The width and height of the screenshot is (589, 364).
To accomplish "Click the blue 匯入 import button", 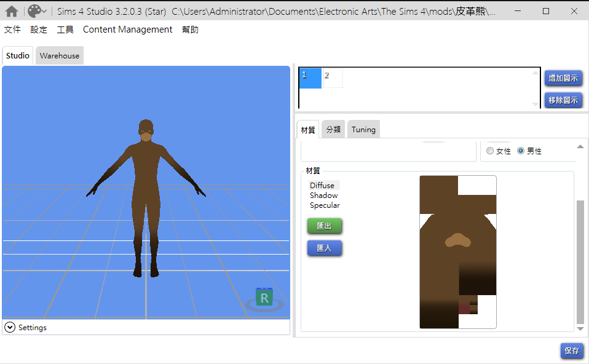I will click(x=324, y=248).
